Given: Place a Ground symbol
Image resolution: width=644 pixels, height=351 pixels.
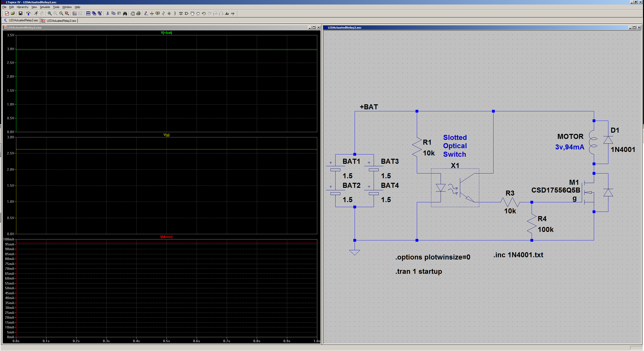Looking at the screenshot, I should point(152,14).
